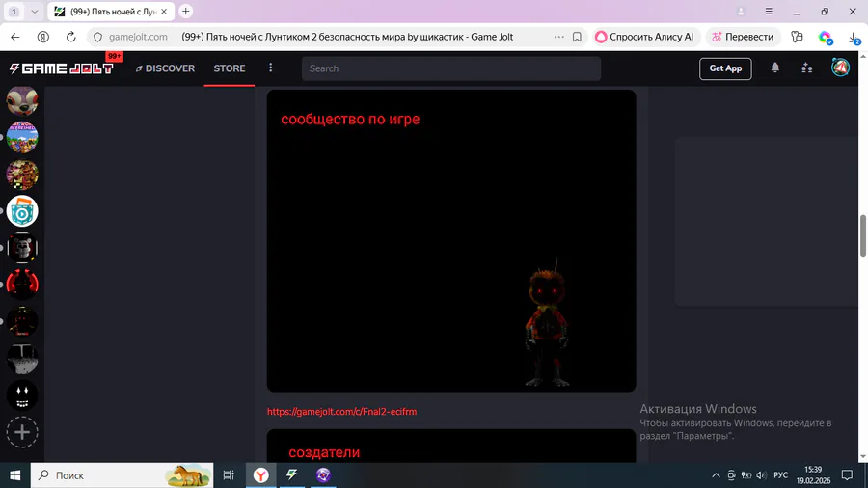The height and width of the screenshot is (488, 868).
Task: Click the Windows taskbar Поиск search box
Action: [x=122, y=475]
